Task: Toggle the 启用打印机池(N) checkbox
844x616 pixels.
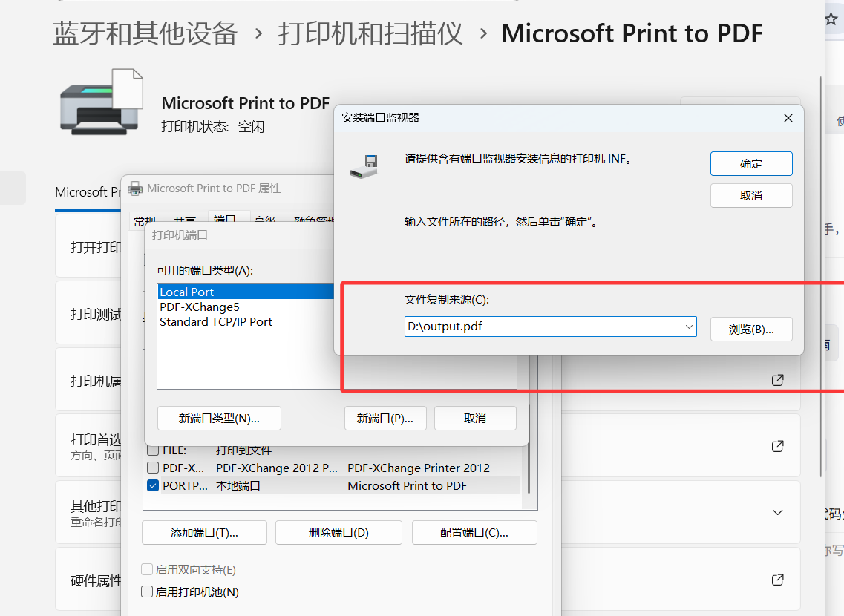Action: 147,592
